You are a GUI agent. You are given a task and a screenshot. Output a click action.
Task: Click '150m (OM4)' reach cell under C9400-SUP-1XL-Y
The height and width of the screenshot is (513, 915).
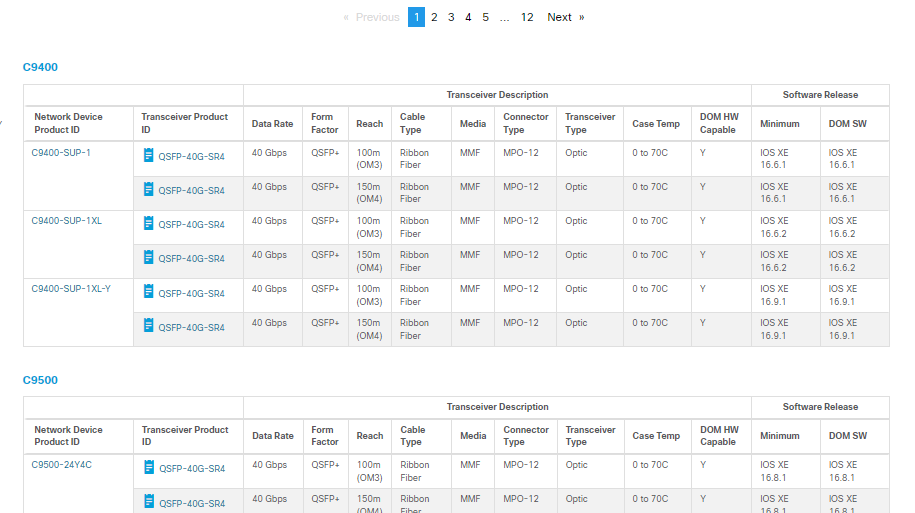[x=369, y=329]
